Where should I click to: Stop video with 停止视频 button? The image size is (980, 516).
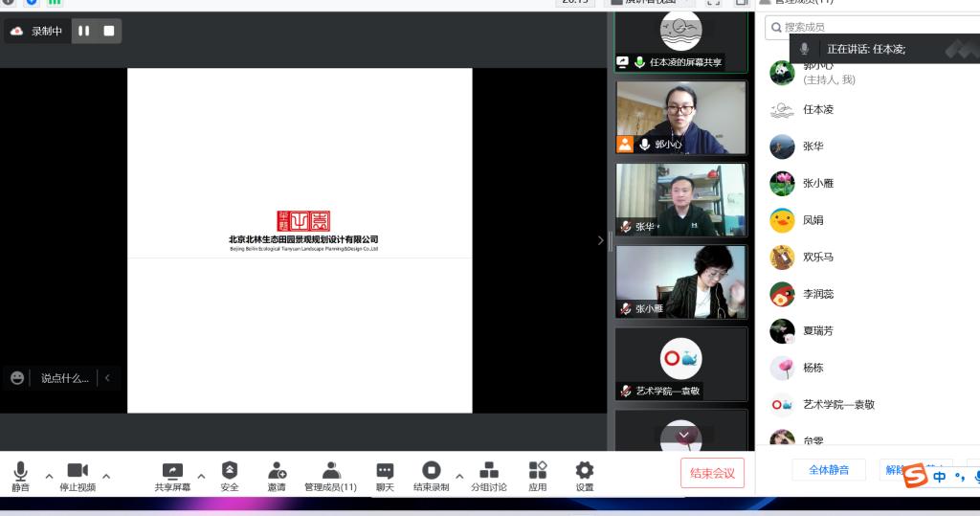[78, 475]
